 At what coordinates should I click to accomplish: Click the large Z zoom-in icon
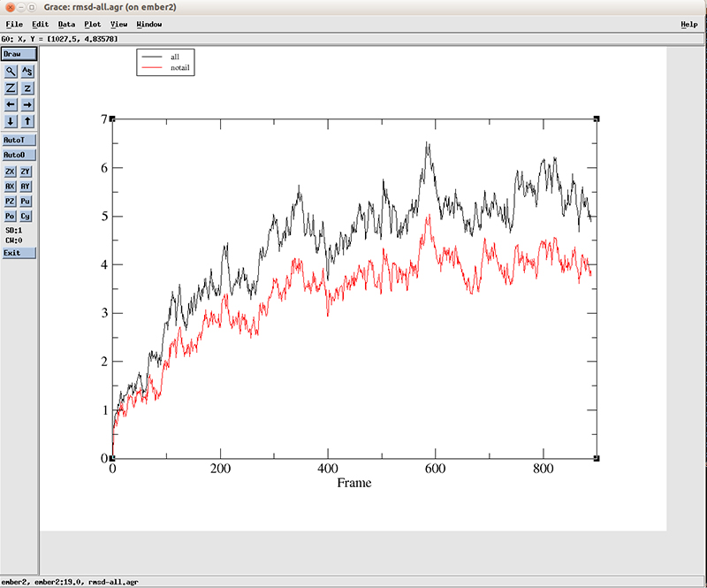point(11,88)
